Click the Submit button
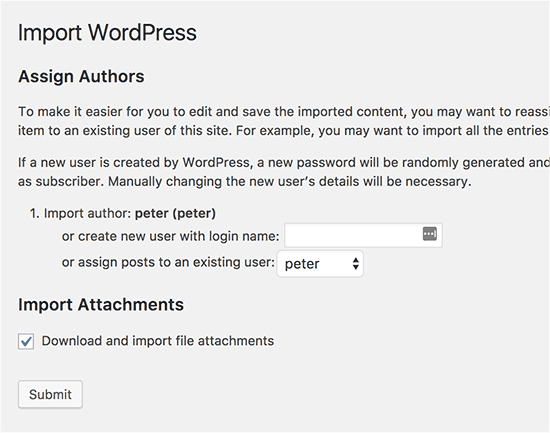Image resolution: width=550 pixels, height=433 pixels. coord(50,394)
